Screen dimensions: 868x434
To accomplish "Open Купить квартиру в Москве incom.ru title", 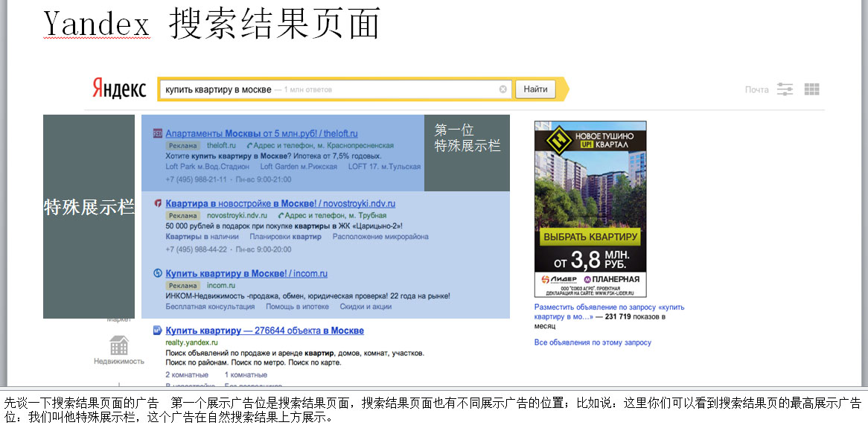I will coord(246,273).
